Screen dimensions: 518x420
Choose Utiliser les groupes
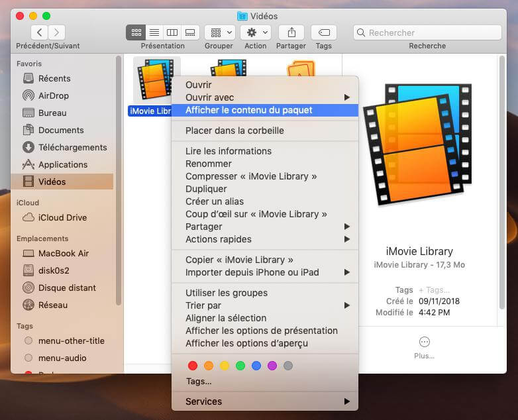264,293
